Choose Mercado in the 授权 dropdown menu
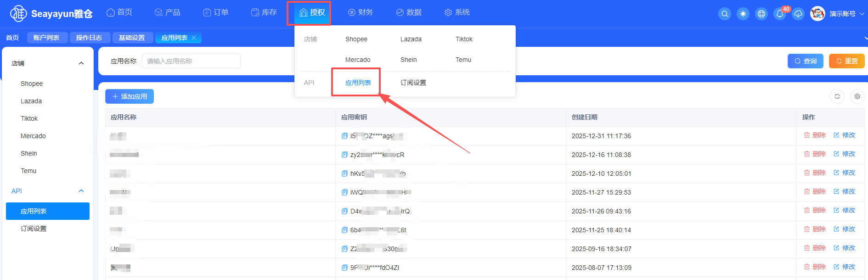Screen dimensions: 868x280 pos(358,60)
